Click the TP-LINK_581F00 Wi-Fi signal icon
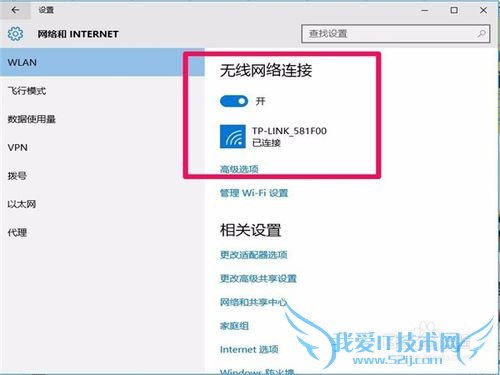 coord(233,136)
